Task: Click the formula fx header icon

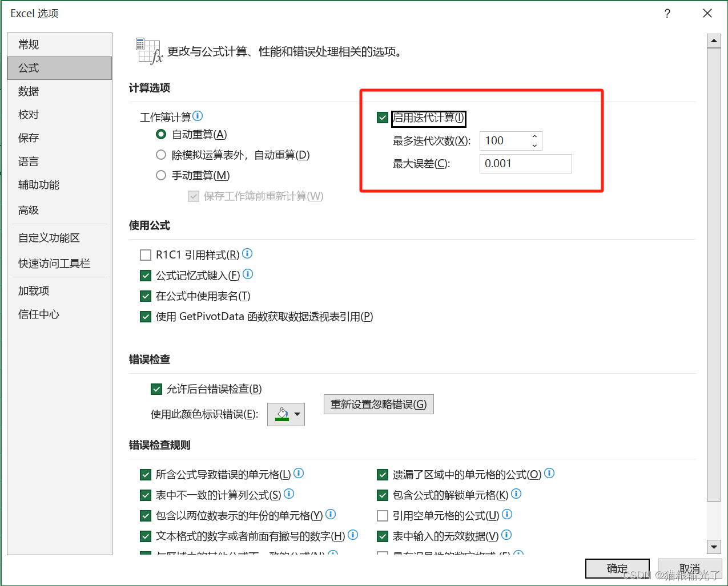Action: pyautogui.click(x=150, y=51)
